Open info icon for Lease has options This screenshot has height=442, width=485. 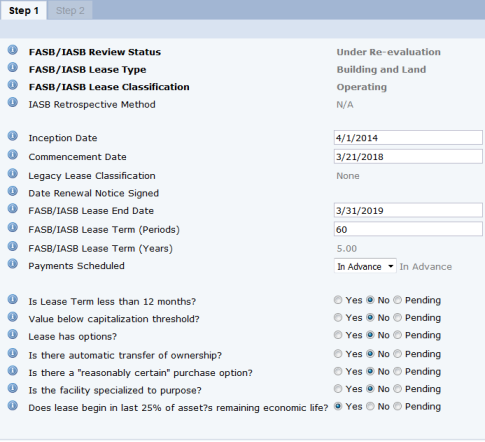pyautogui.click(x=13, y=334)
